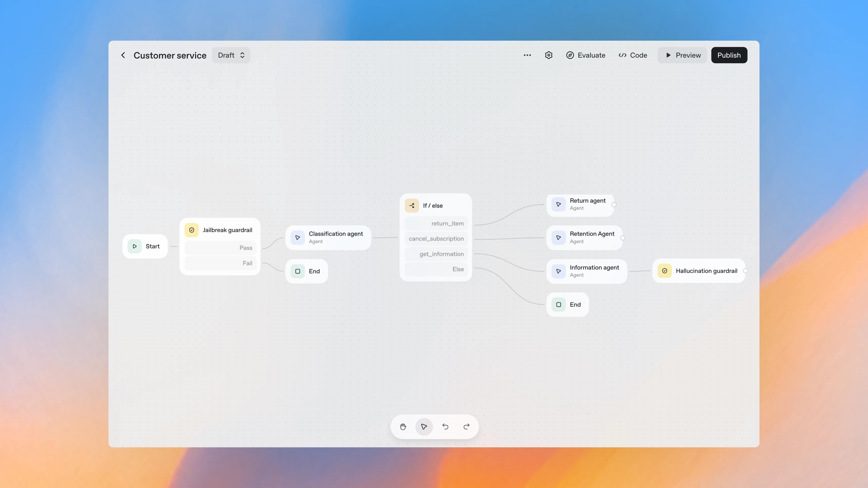Open the Draft status dropdown
Screen dimensions: 868x488
point(231,55)
